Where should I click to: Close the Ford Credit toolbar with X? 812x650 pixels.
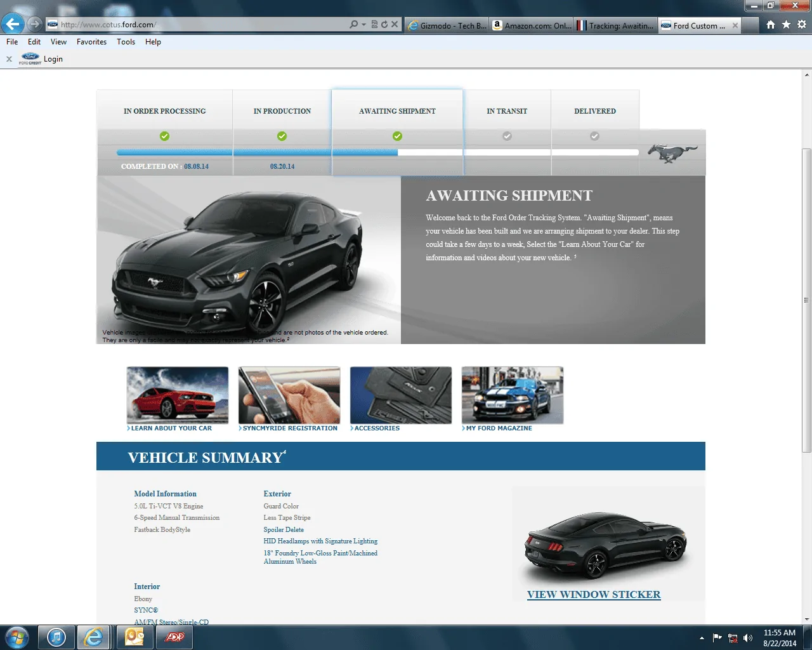pos(9,59)
